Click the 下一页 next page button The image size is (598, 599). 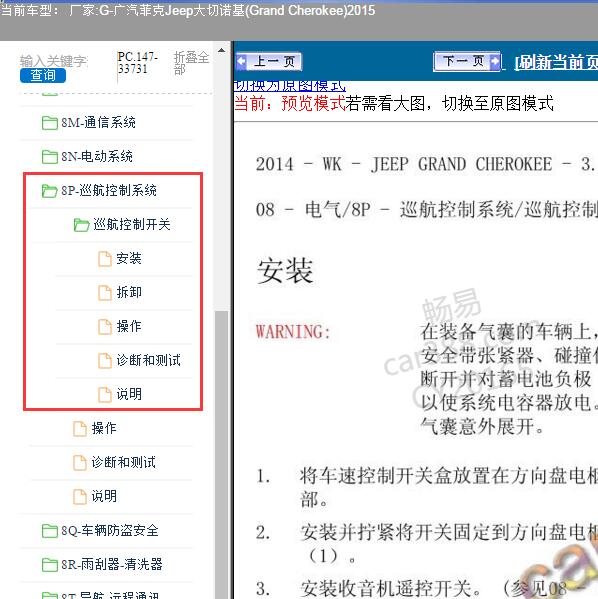coord(467,61)
